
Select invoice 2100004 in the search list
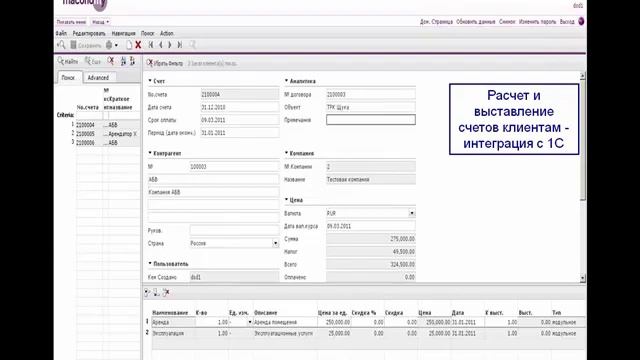click(108, 125)
